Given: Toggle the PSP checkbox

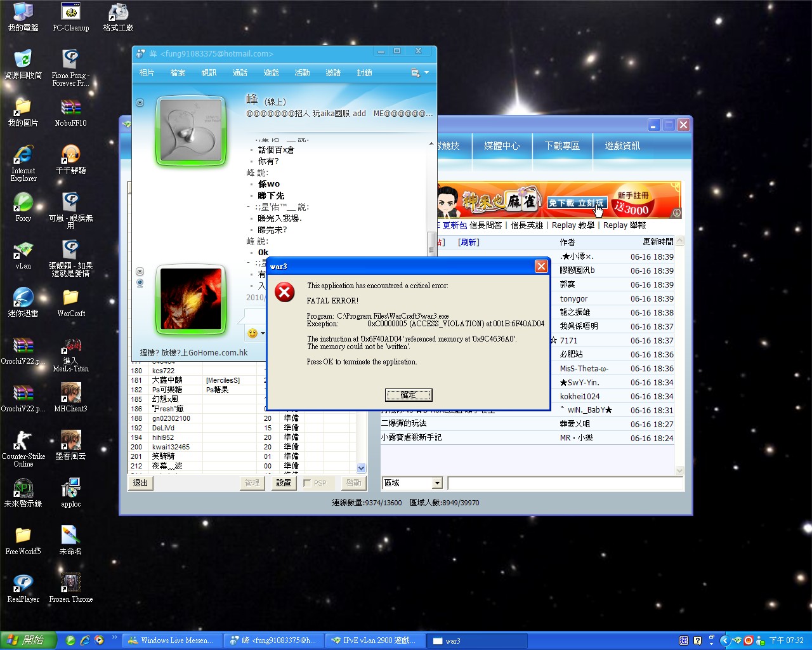Looking at the screenshot, I should [308, 483].
